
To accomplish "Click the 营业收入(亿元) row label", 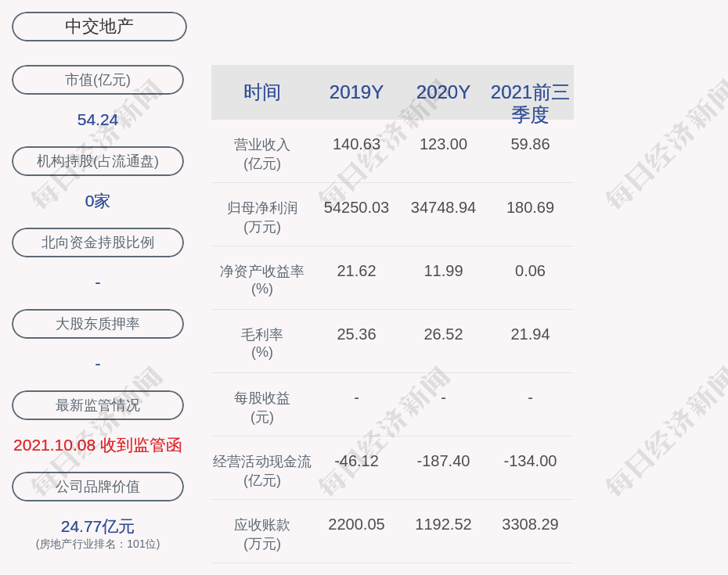I will [262, 154].
